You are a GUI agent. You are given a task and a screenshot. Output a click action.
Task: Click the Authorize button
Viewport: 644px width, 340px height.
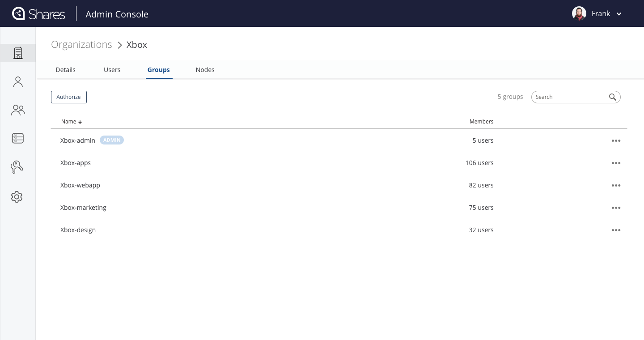coord(68,97)
